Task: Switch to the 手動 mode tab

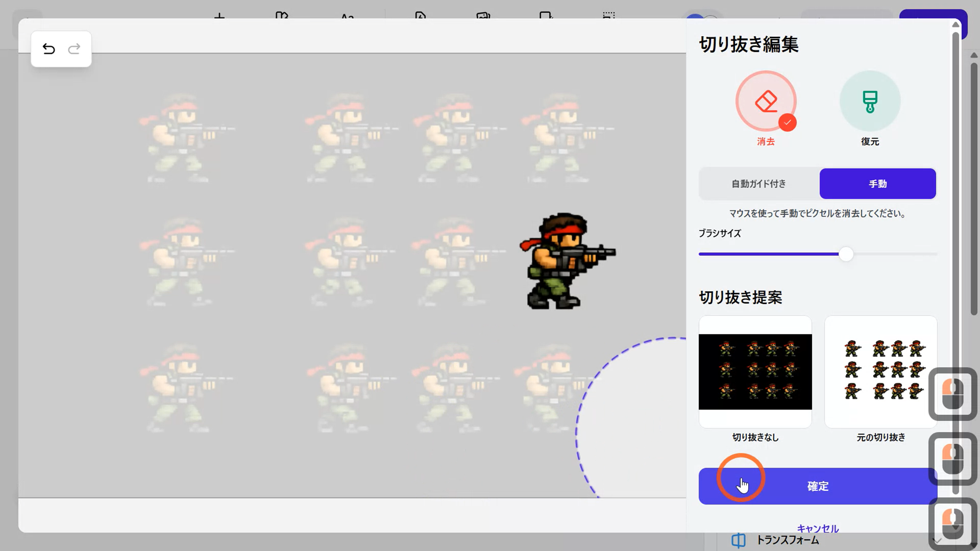Action: 878,184
